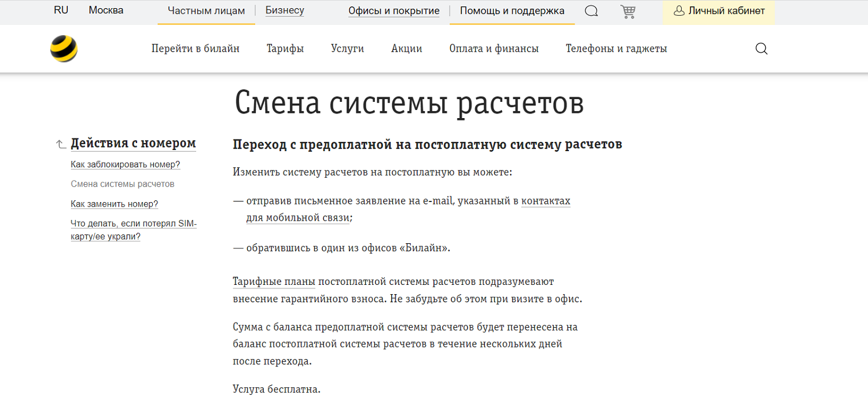Click the magnifier search icon in main navigation
The height and width of the screenshot is (403, 868).
pyautogui.click(x=762, y=49)
